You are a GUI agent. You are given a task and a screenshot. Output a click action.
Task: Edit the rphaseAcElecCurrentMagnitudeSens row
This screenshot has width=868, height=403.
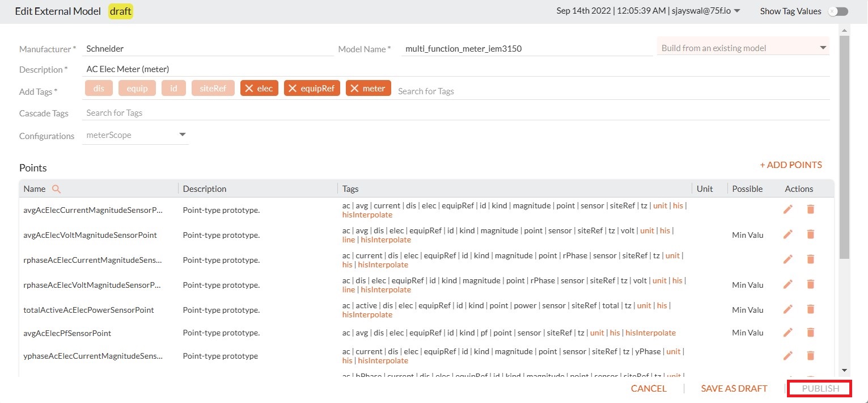[x=787, y=259]
